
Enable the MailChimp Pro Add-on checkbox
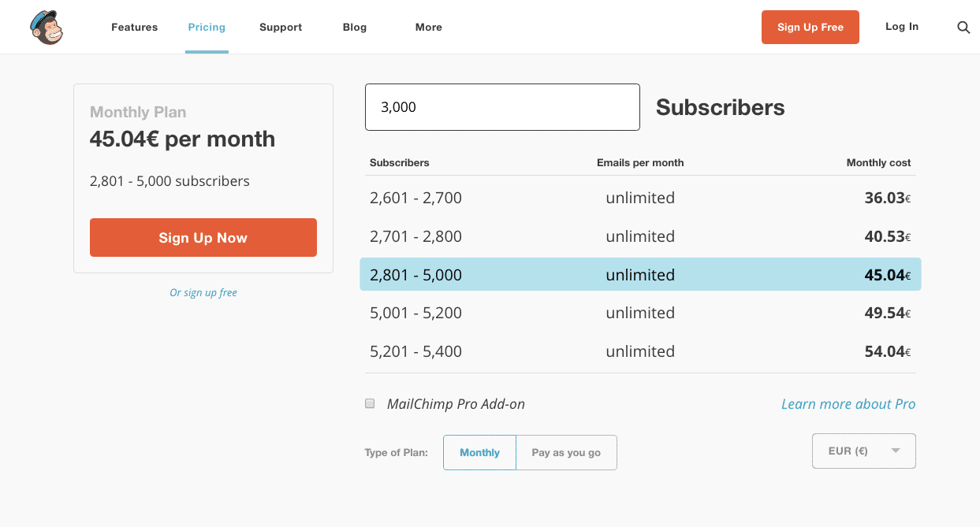(x=370, y=404)
